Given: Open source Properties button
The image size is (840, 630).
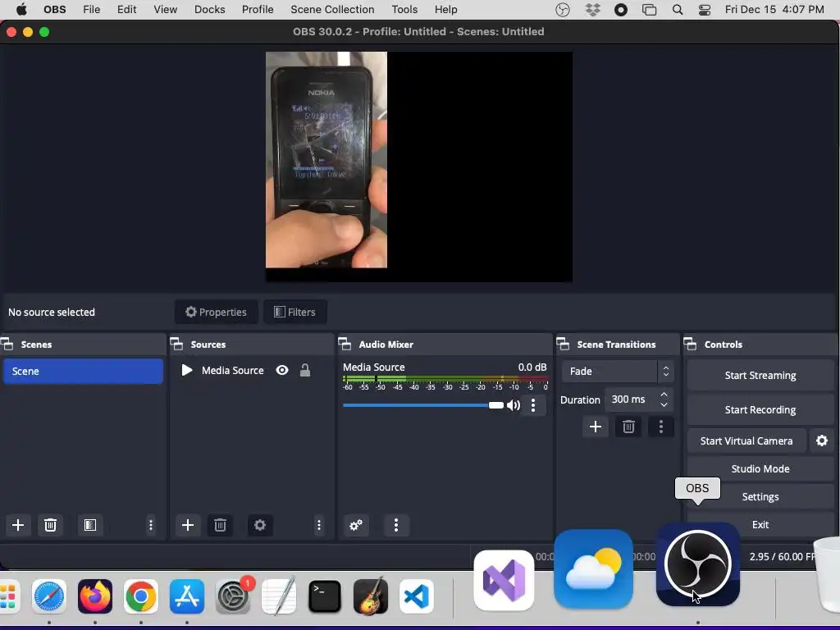Looking at the screenshot, I should [x=216, y=312].
